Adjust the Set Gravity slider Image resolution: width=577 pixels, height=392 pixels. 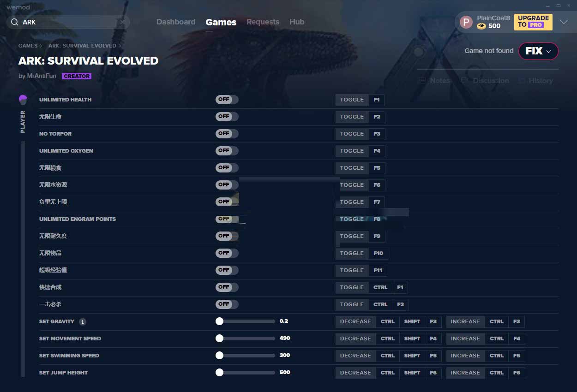pos(245,321)
